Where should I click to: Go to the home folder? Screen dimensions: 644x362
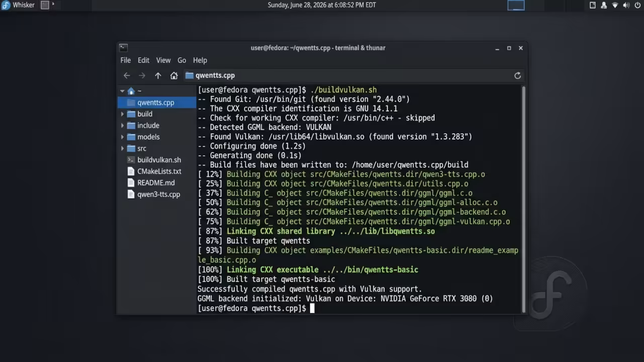[x=174, y=75]
